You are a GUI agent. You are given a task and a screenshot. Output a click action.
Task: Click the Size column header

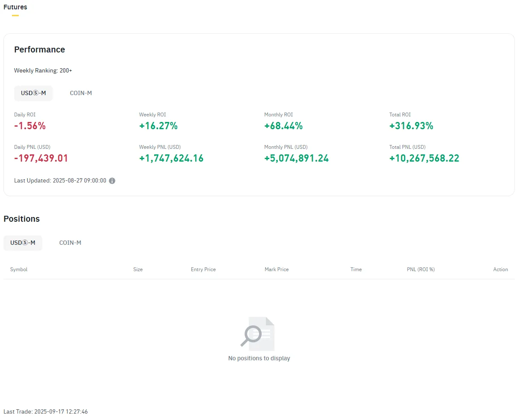(x=138, y=269)
